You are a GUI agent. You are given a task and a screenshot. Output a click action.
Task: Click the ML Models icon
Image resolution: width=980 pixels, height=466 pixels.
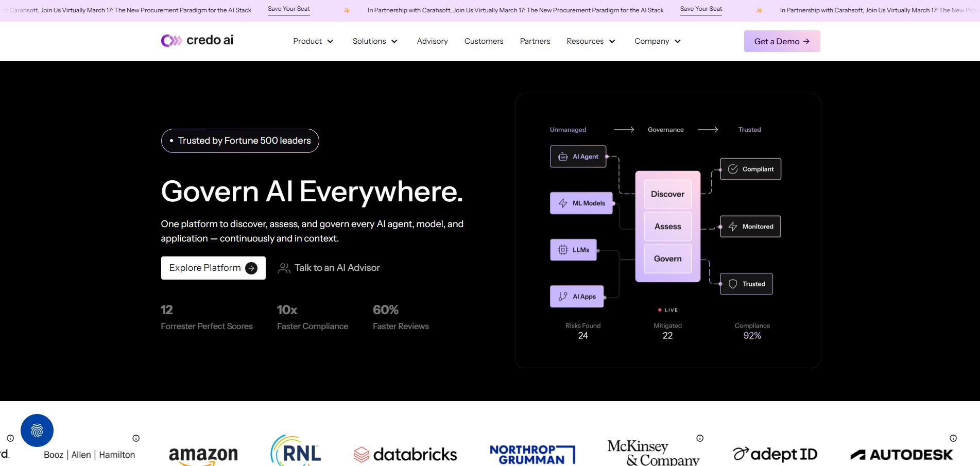tap(562, 203)
